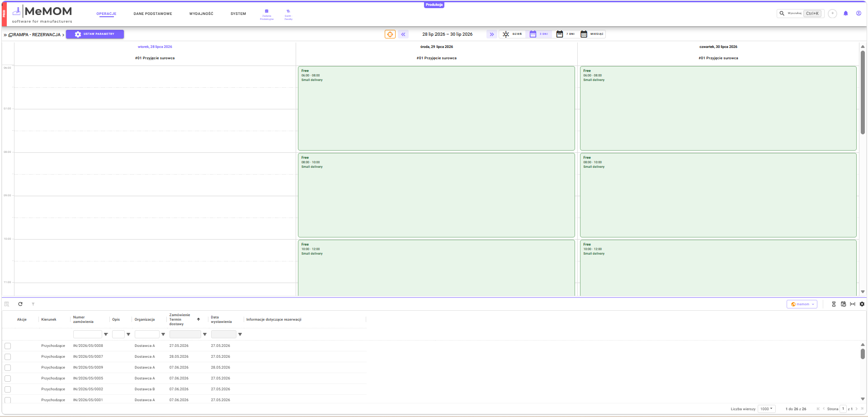Screen dimensions: 868x417
Task: Click the fit-column-width icon
Action: point(853,304)
